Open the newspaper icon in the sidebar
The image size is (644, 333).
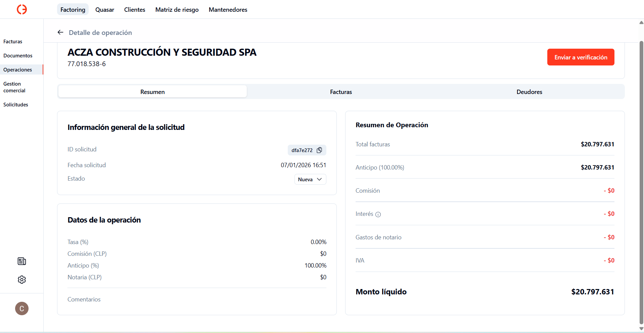tap(22, 261)
